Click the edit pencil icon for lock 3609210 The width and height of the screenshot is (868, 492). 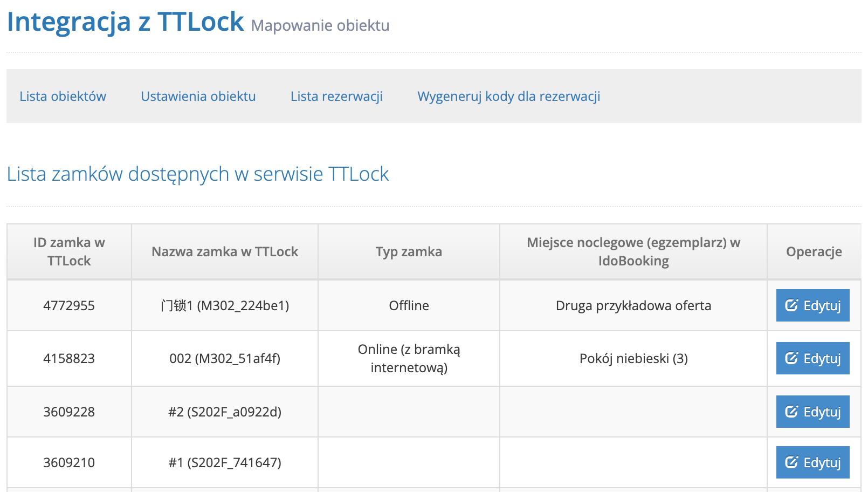click(x=791, y=462)
